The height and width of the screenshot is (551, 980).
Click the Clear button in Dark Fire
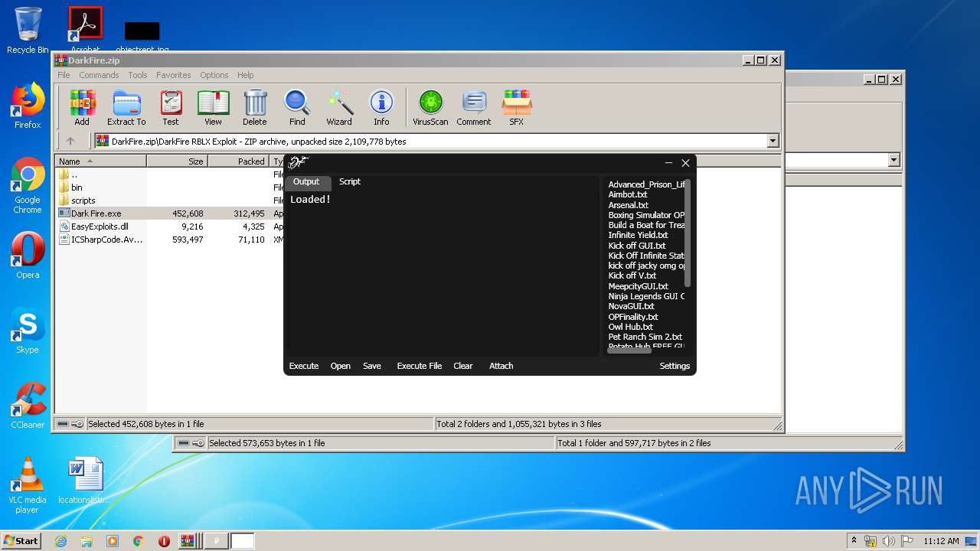click(463, 366)
